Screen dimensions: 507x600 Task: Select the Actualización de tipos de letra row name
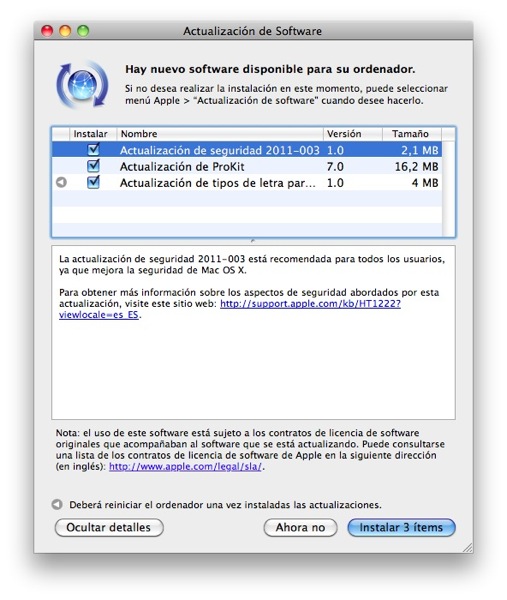pos(218,183)
